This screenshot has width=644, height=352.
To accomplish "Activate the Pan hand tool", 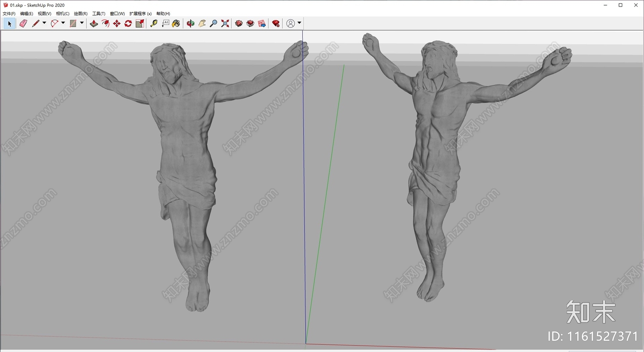I will click(x=202, y=24).
